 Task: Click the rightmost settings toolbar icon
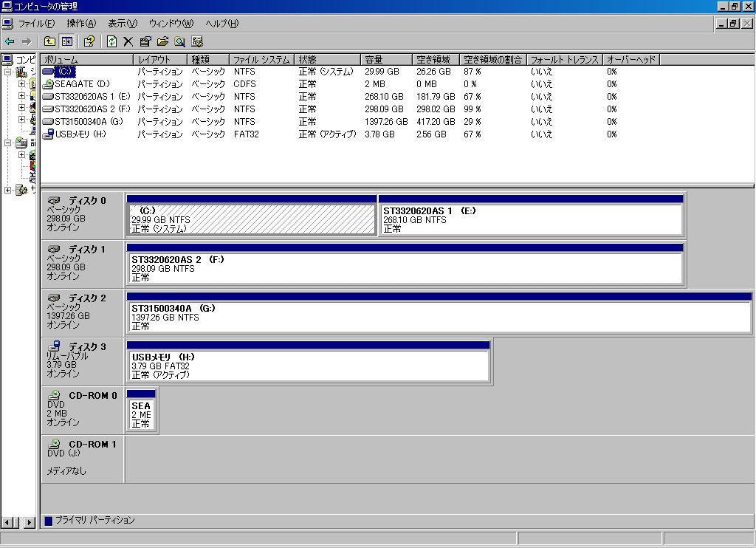pos(196,41)
